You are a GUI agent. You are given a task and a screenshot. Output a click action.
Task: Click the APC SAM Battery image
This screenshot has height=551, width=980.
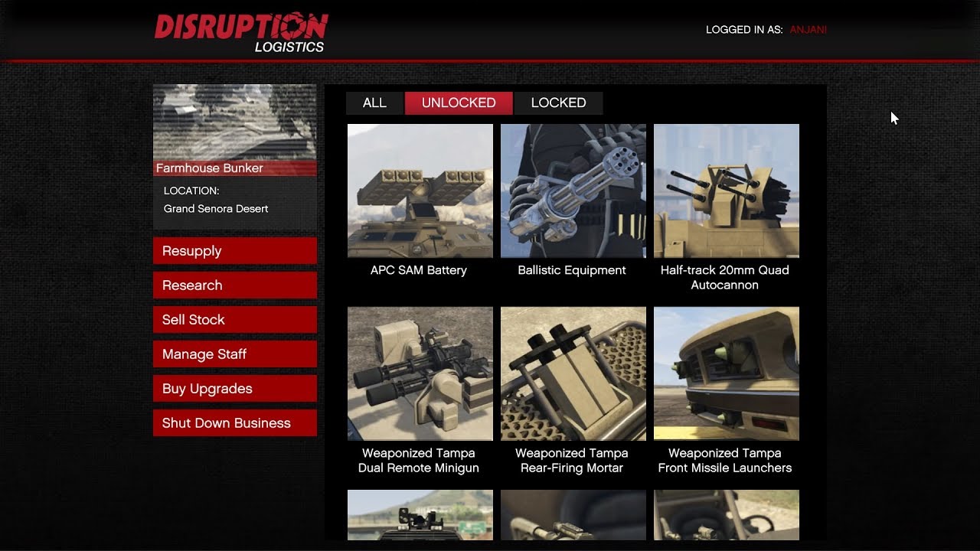pyautogui.click(x=420, y=191)
